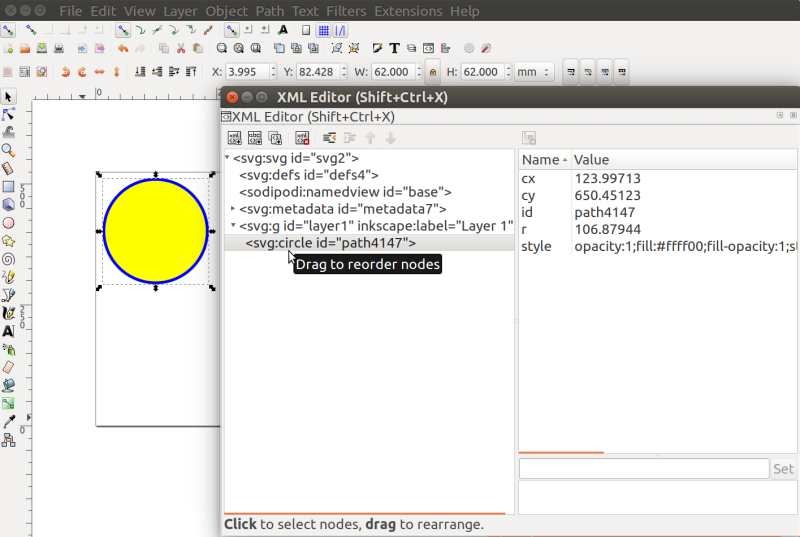Select the 3D Box tool
Image resolution: width=800 pixels, height=537 pixels.
(x=8, y=204)
